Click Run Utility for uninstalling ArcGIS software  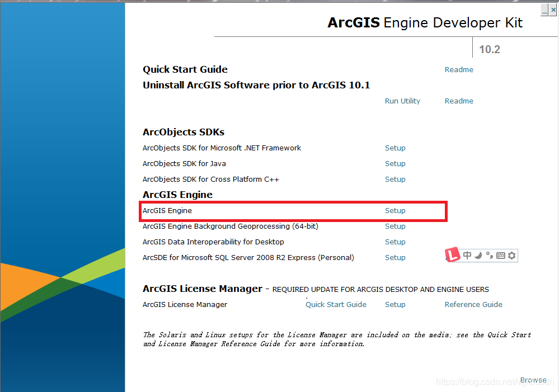(x=402, y=101)
